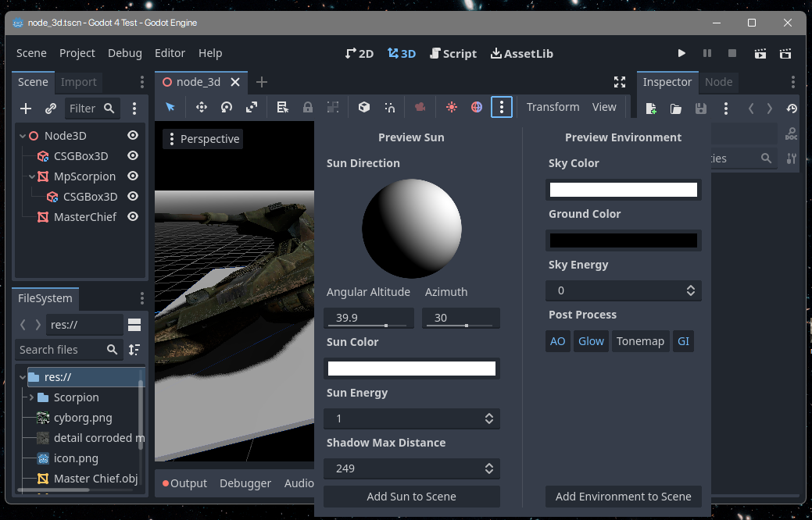Image resolution: width=812 pixels, height=520 pixels.
Task: Hide CSGBox3D child of MpScorpion
Action: (x=133, y=197)
